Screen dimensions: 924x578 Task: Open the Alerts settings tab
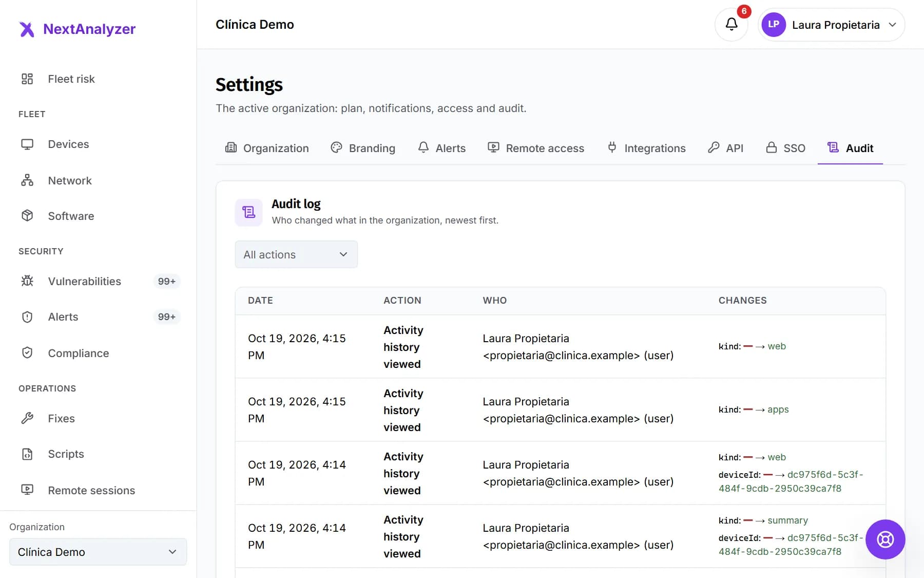tap(441, 148)
